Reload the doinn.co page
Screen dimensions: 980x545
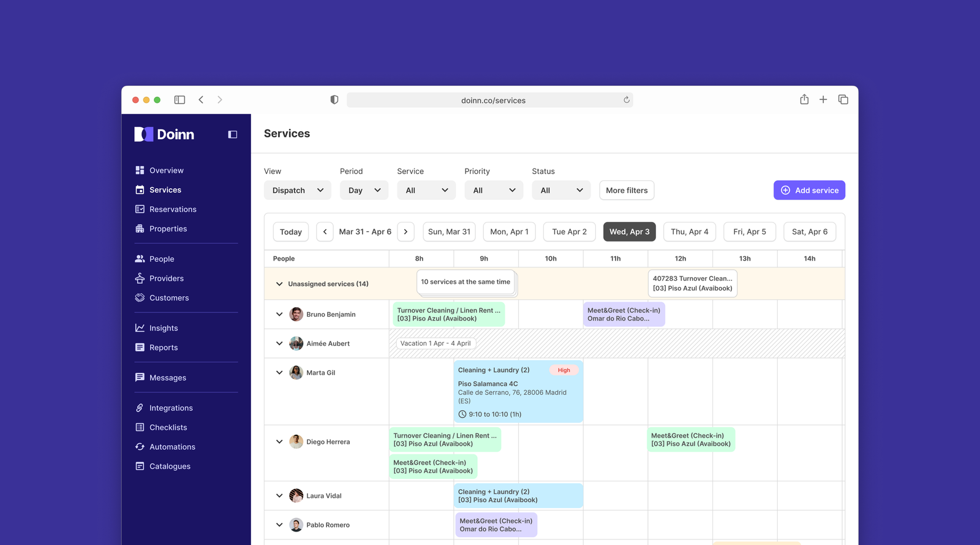(x=626, y=100)
